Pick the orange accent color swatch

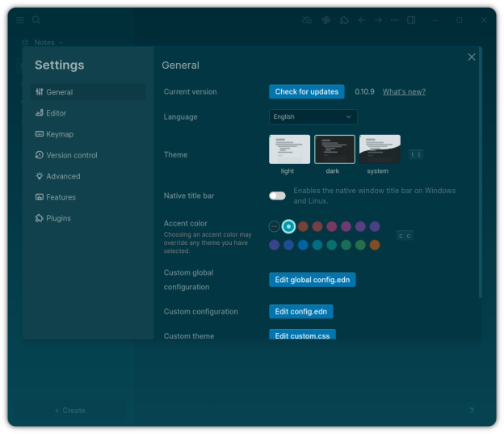point(375,245)
